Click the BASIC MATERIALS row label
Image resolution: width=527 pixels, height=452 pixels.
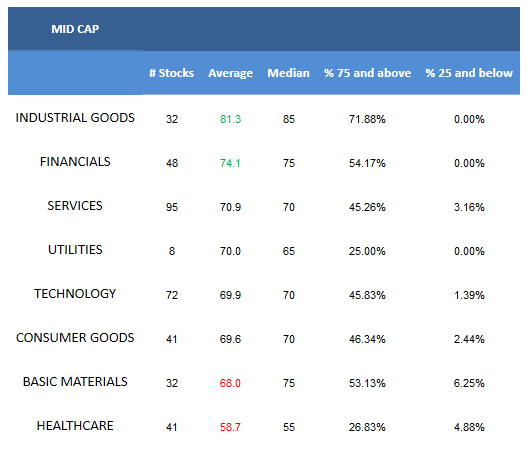click(75, 382)
